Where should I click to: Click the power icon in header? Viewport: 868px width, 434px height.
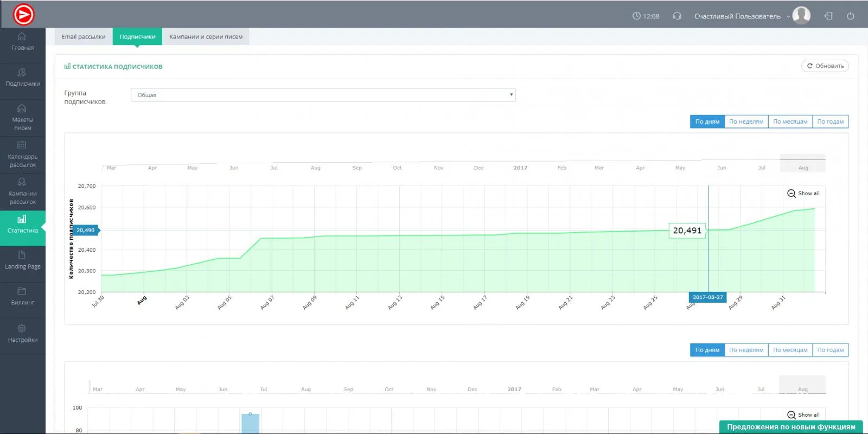pyautogui.click(x=850, y=16)
